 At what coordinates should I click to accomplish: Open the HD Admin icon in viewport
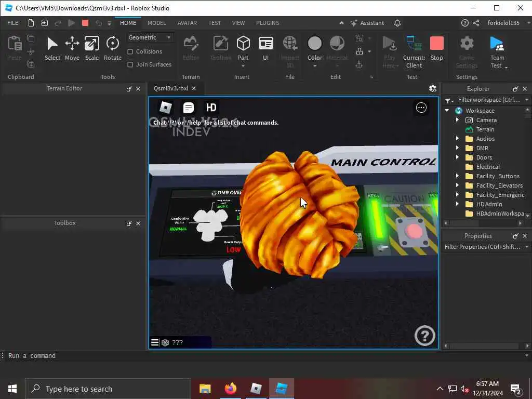click(x=211, y=108)
